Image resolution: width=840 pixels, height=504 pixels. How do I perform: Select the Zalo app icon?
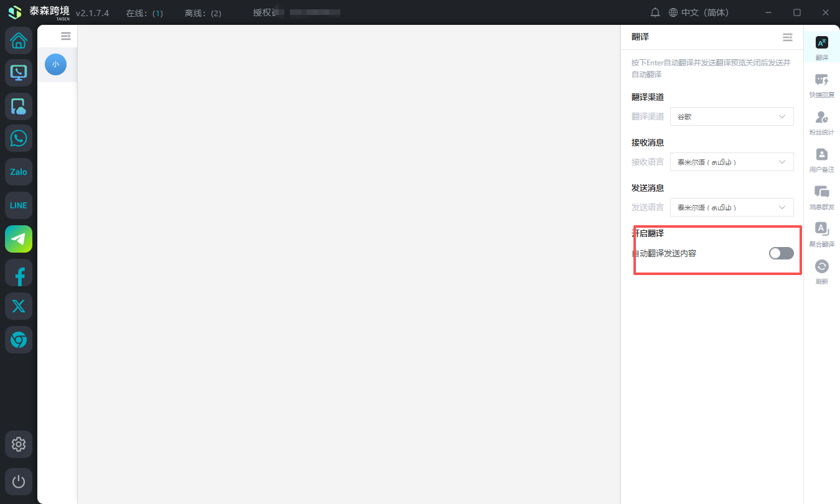click(19, 172)
